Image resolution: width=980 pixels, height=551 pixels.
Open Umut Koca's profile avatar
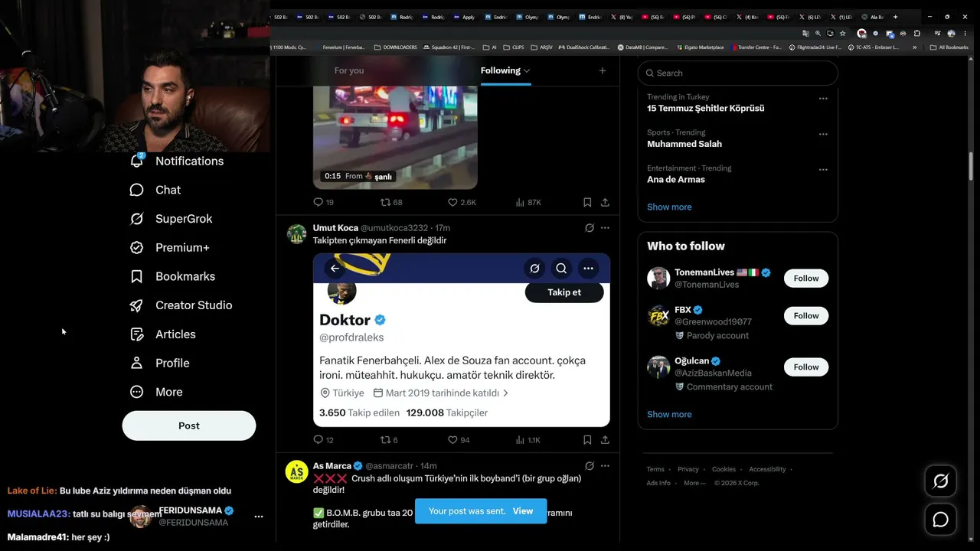296,234
